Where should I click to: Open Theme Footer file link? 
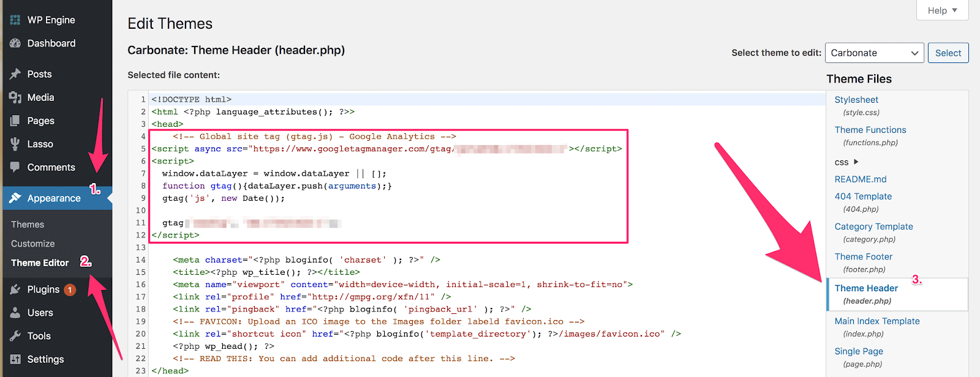(x=863, y=256)
